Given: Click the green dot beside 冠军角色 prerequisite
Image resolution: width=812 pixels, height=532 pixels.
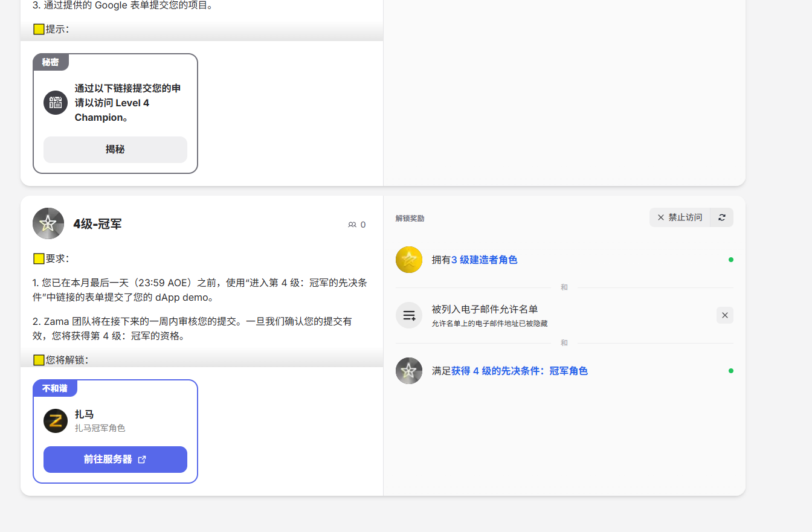Looking at the screenshot, I should click(730, 371).
